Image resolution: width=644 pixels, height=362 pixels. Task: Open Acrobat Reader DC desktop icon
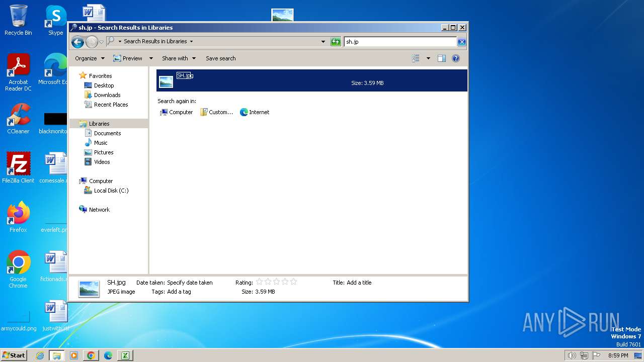pyautogui.click(x=18, y=72)
